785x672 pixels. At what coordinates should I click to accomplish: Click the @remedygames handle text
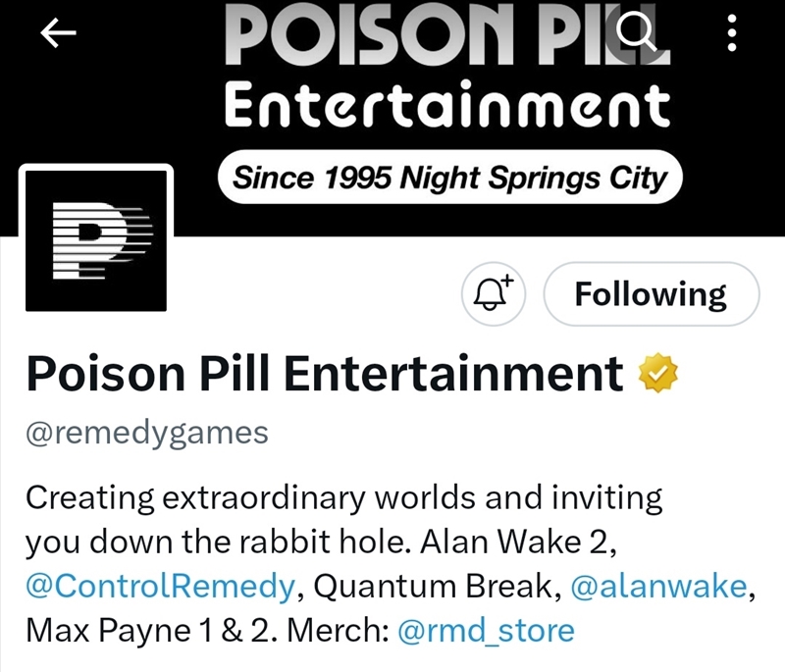pyautogui.click(x=147, y=433)
